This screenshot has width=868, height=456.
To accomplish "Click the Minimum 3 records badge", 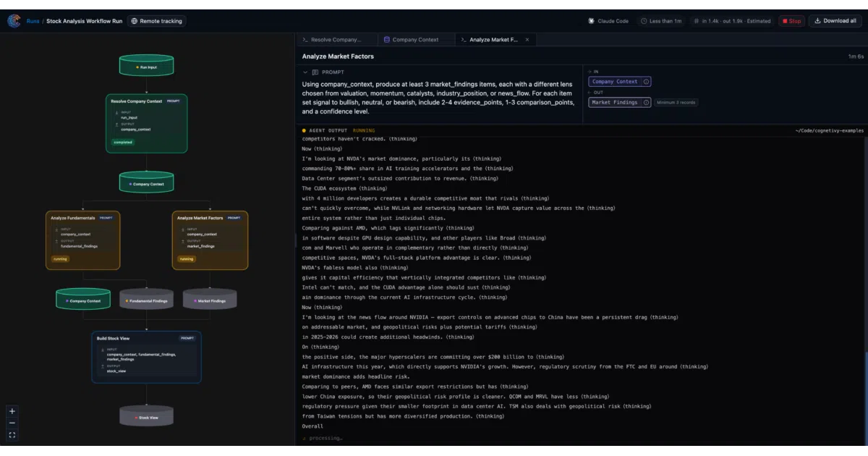I will [x=676, y=103].
